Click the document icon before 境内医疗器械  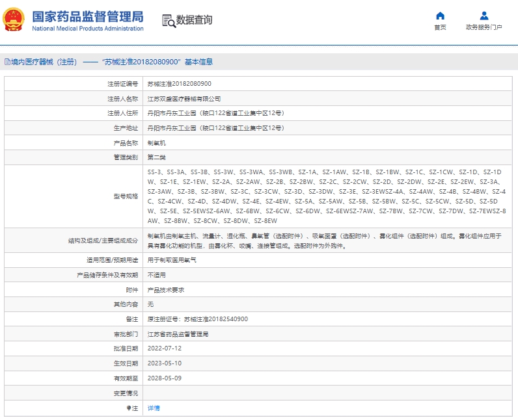(7, 62)
